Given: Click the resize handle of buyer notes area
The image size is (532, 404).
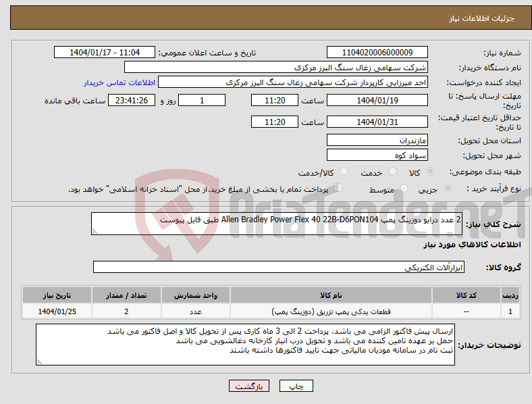Looking at the screenshot, I should click(x=39, y=362).
